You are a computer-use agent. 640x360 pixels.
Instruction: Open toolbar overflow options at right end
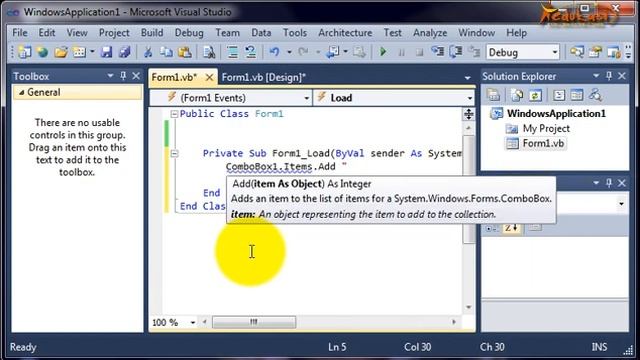629,52
